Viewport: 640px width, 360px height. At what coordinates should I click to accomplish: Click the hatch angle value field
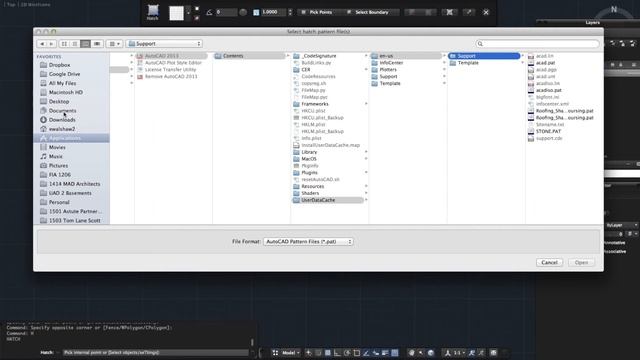coord(226,12)
